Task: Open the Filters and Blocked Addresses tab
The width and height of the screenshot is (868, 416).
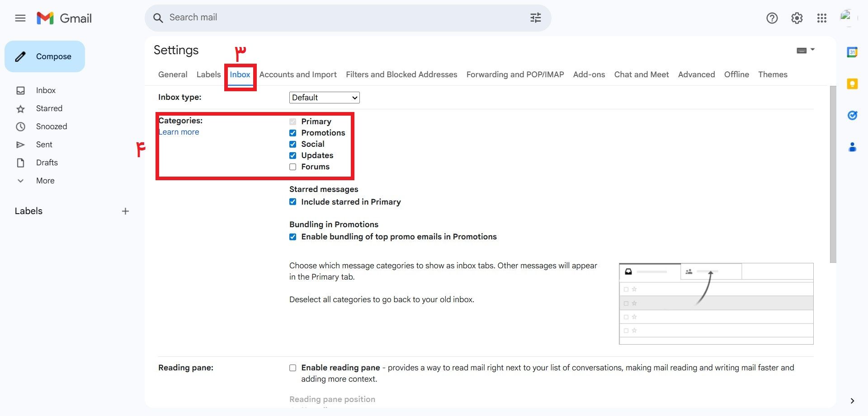Action: [x=401, y=75]
